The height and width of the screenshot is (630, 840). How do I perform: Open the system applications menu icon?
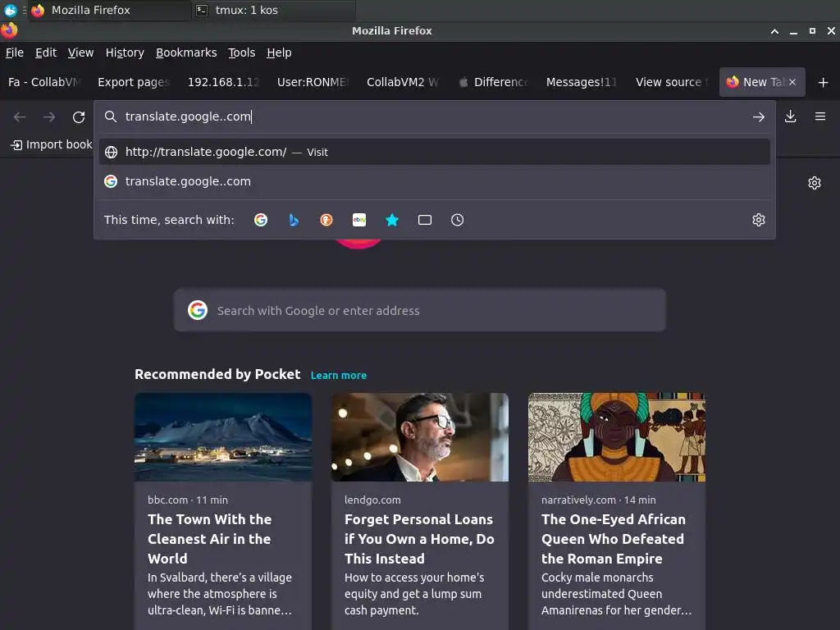click(x=10, y=10)
